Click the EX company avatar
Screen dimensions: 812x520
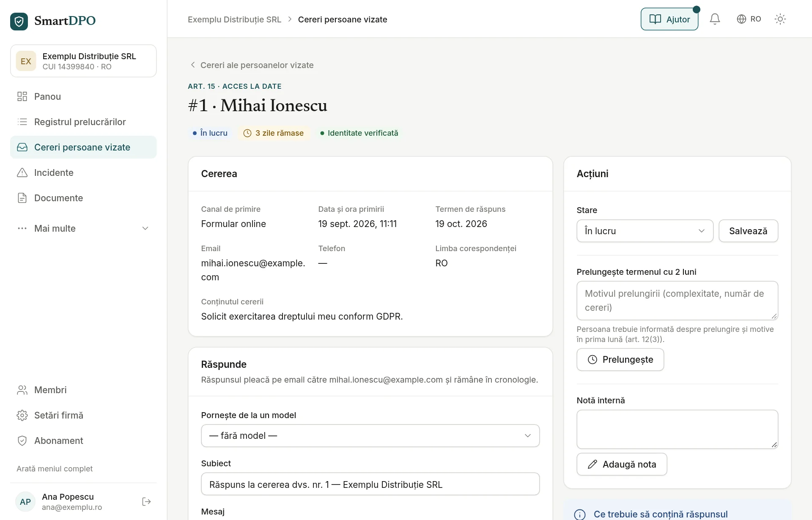point(26,61)
